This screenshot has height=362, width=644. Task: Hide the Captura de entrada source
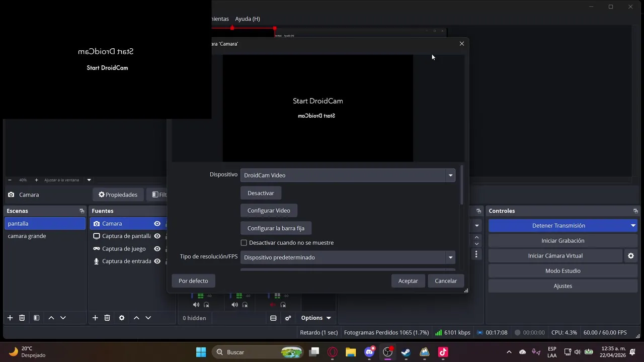pyautogui.click(x=157, y=261)
